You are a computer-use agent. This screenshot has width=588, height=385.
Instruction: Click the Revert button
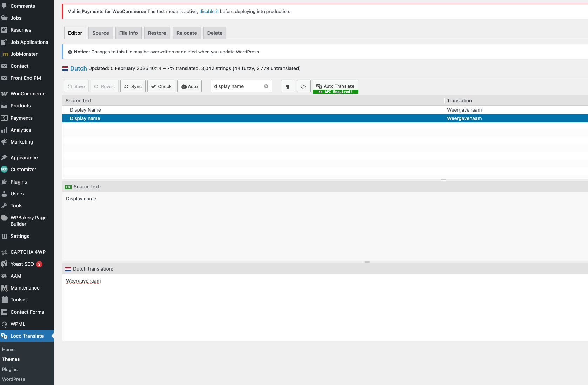tap(105, 86)
